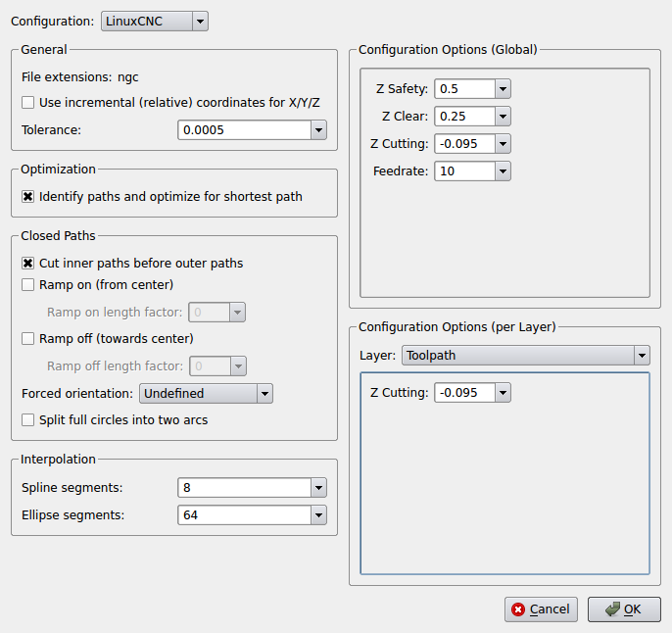Image resolution: width=672 pixels, height=633 pixels.
Task: Open the Configuration LinuxCNC dropdown
Action: tap(155, 22)
